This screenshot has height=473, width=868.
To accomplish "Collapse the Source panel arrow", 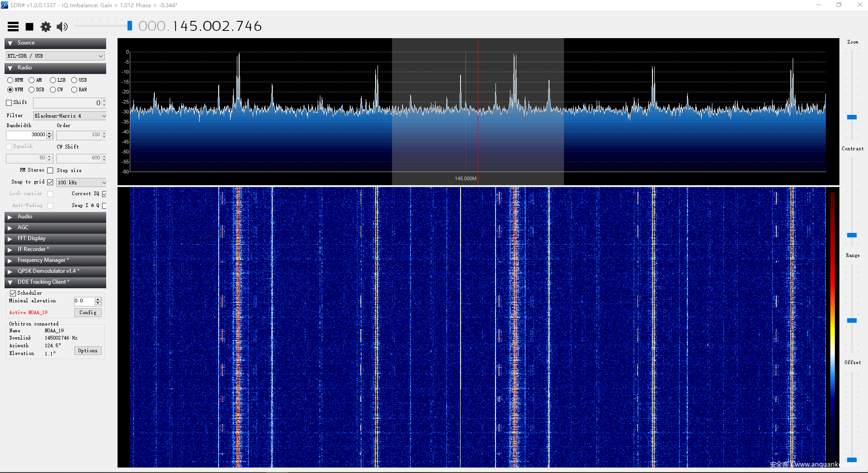I will click(x=10, y=43).
